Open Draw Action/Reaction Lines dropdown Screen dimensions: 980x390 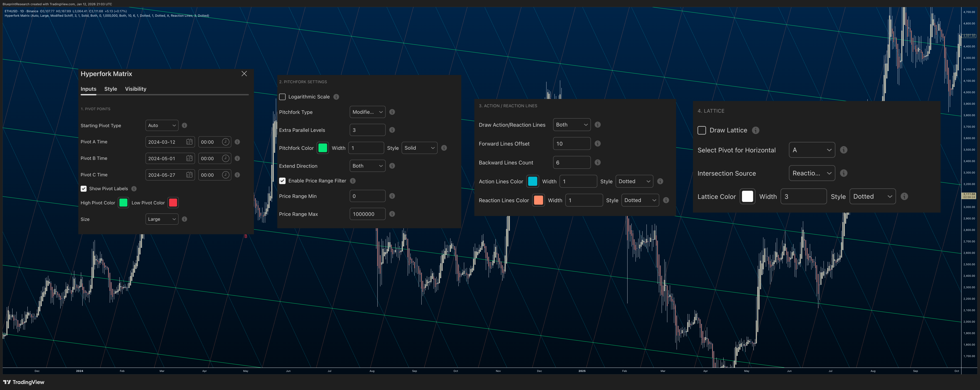[572, 125]
